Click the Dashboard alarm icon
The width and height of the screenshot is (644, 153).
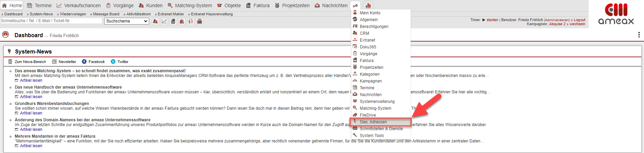click(x=5, y=35)
